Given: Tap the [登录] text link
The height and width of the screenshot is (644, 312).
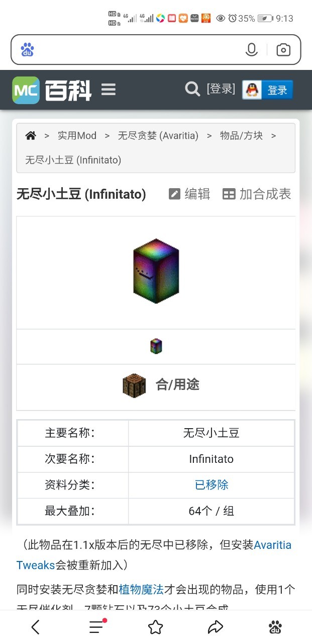Looking at the screenshot, I should tap(221, 89).
